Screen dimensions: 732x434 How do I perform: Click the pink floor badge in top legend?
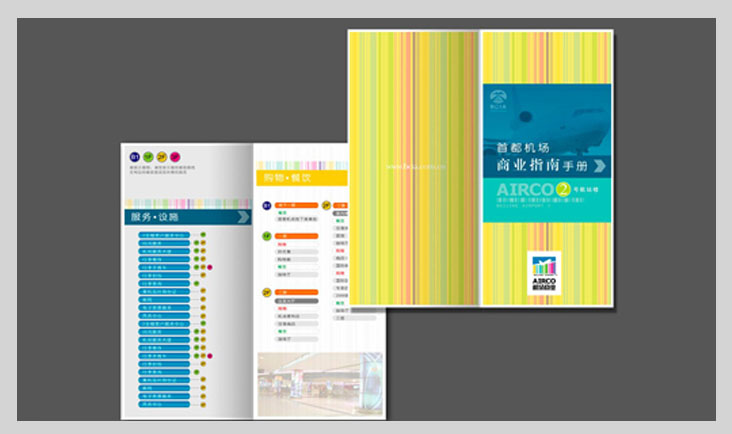tap(175, 156)
